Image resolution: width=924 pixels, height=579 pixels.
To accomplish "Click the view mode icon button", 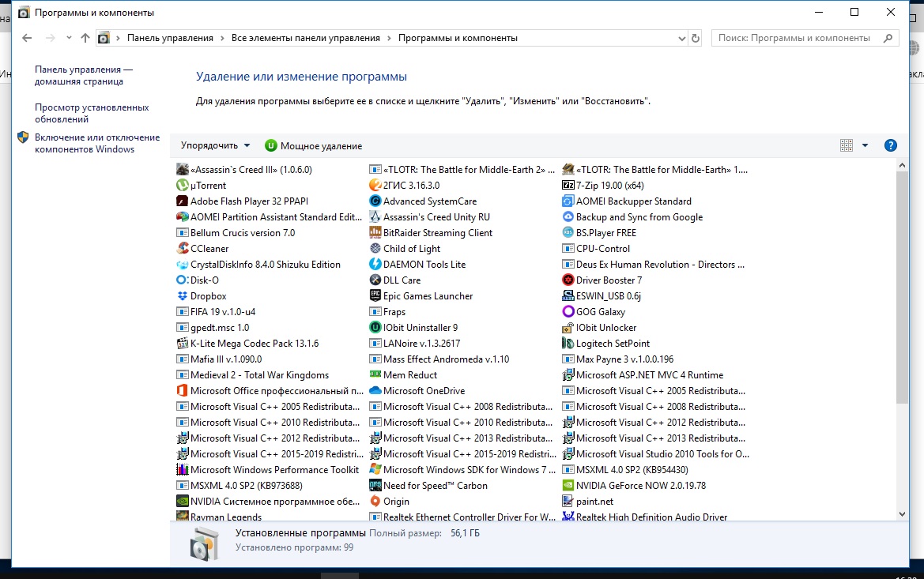I will [847, 145].
